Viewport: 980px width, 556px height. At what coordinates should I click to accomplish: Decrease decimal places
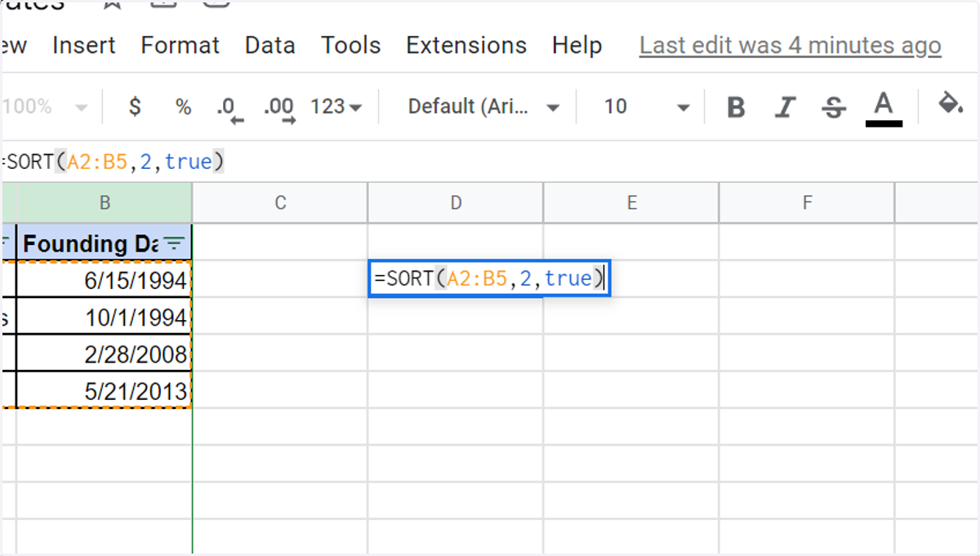tap(229, 108)
